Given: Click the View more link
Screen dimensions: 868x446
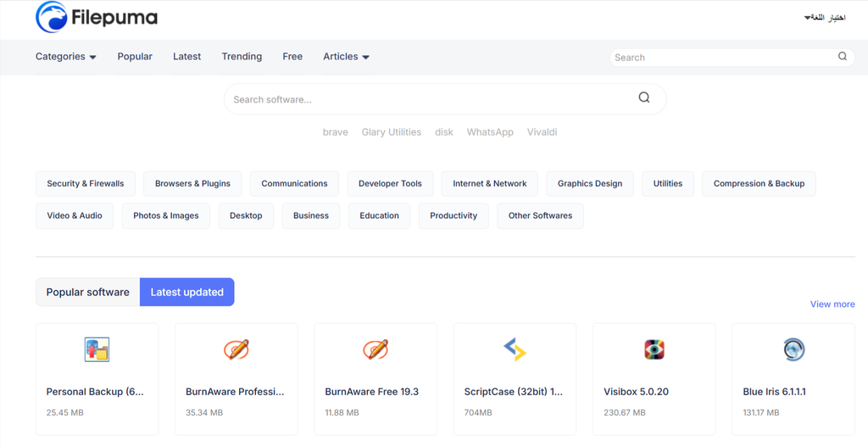Looking at the screenshot, I should tap(832, 304).
